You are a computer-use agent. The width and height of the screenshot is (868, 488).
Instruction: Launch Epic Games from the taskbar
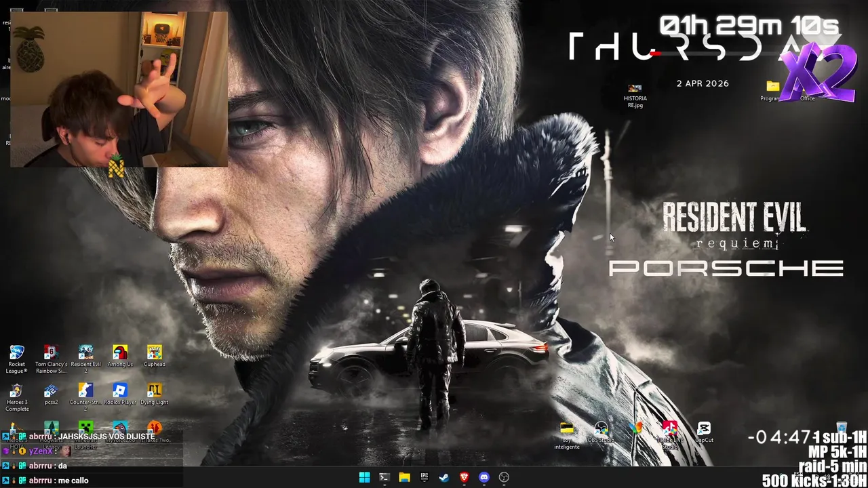(x=424, y=477)
